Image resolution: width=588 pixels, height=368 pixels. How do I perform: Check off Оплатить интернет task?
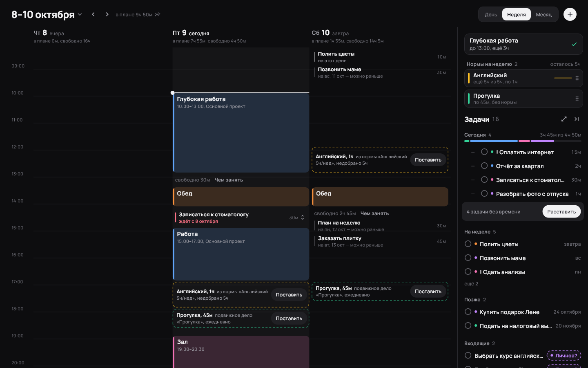pos(484,152)
